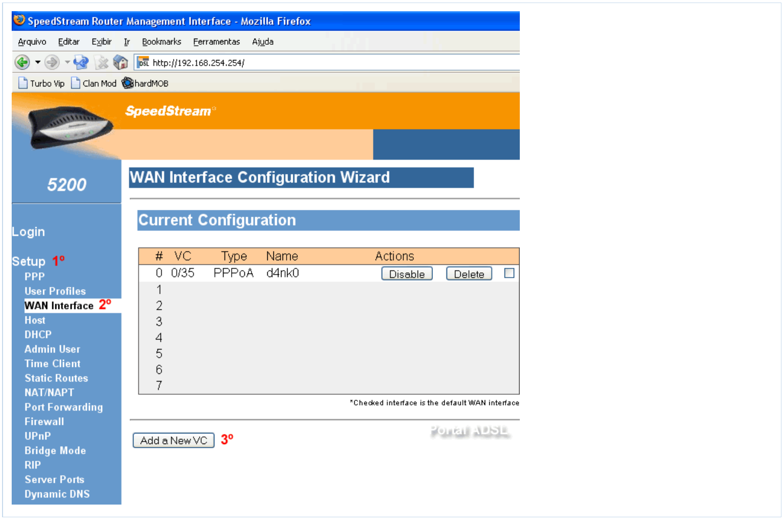Click the "Actions" column header

(395, 256)
